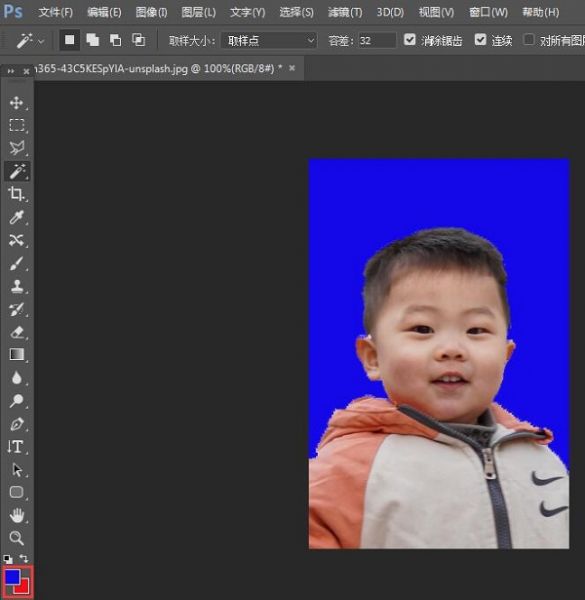Close the unsplash.jpg document tab
This screenshot has height=600, width=585.
click(292, 68)
